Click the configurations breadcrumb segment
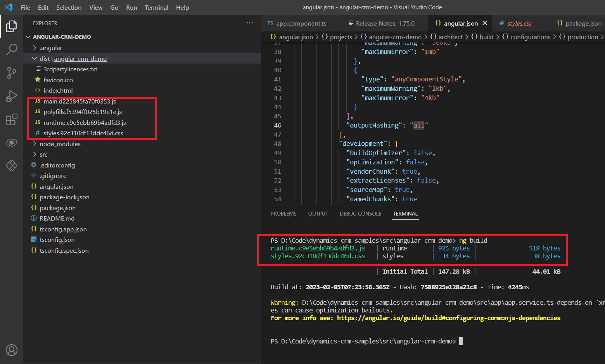 tap(531, 37)
